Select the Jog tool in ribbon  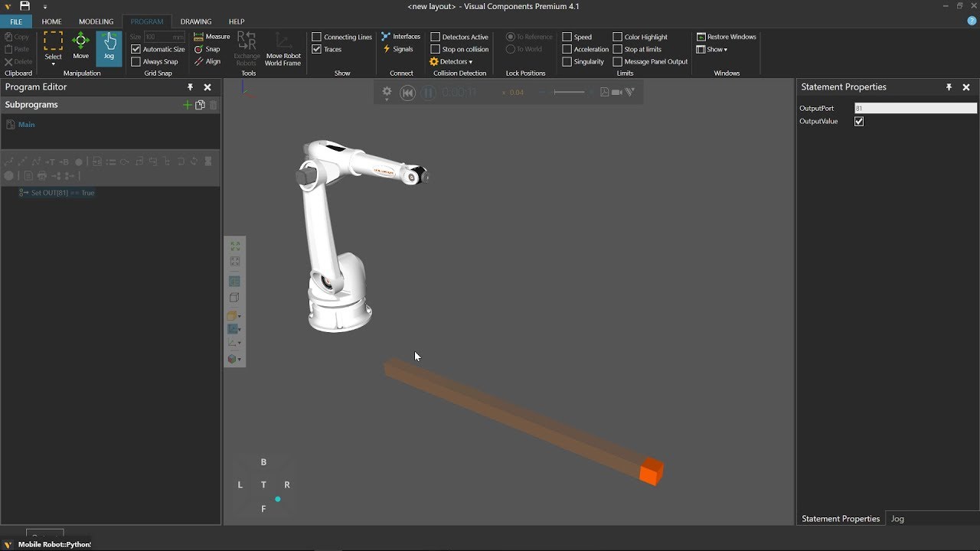coord(109,47)
